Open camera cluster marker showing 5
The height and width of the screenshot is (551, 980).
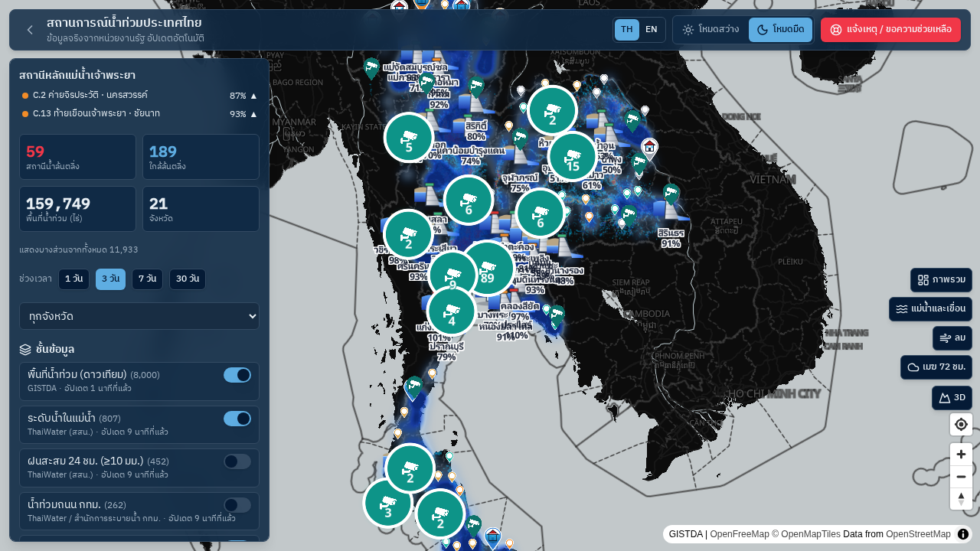pos(409,138)
